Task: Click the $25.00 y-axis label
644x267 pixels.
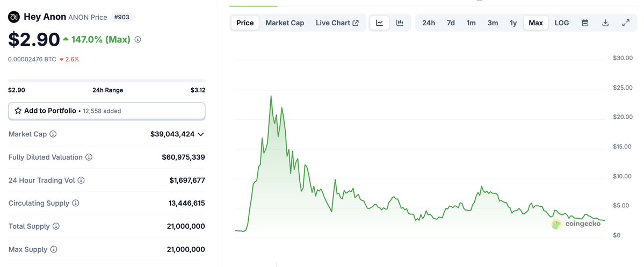Action: [623, 88]
